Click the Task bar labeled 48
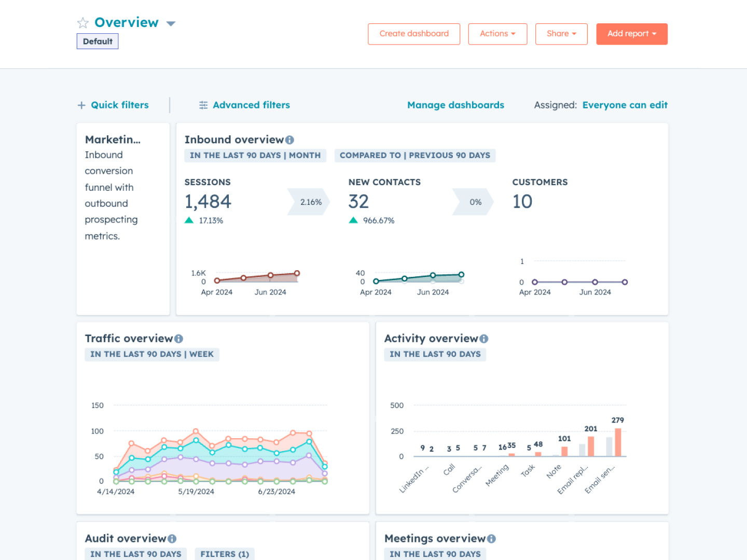Screen dimensions: 747x560 pyautogui.click(x=538, y=454)
